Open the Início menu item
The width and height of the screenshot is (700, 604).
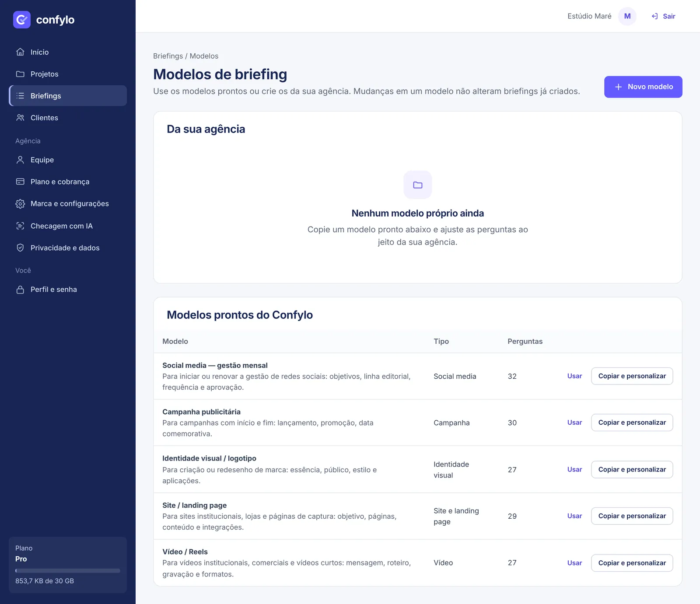68,52
